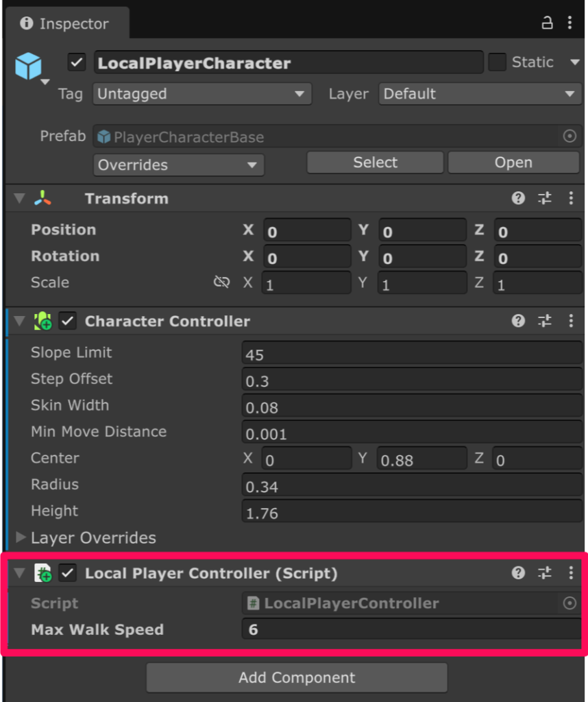Enable the Static checkbox
This screenshot has height=702, width=588.
tap(497, 62)
